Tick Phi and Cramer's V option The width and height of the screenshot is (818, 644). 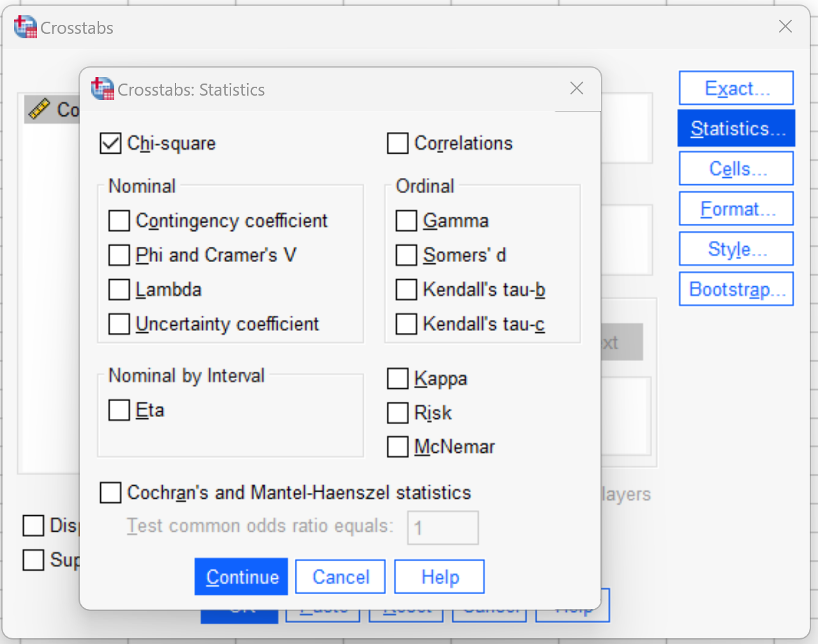pyautogui.click(x=119, y=255)
